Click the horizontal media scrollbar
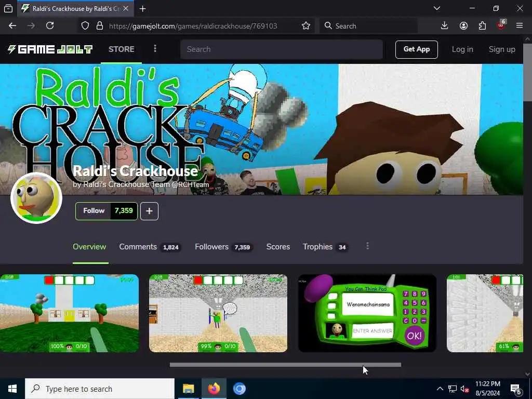This screenshot has height=399, width=532. [x=285, y=365]
